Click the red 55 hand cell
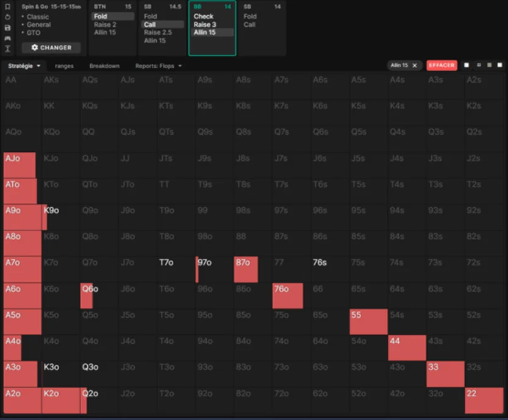Screen dimensions: 508x420 [368, 321]
